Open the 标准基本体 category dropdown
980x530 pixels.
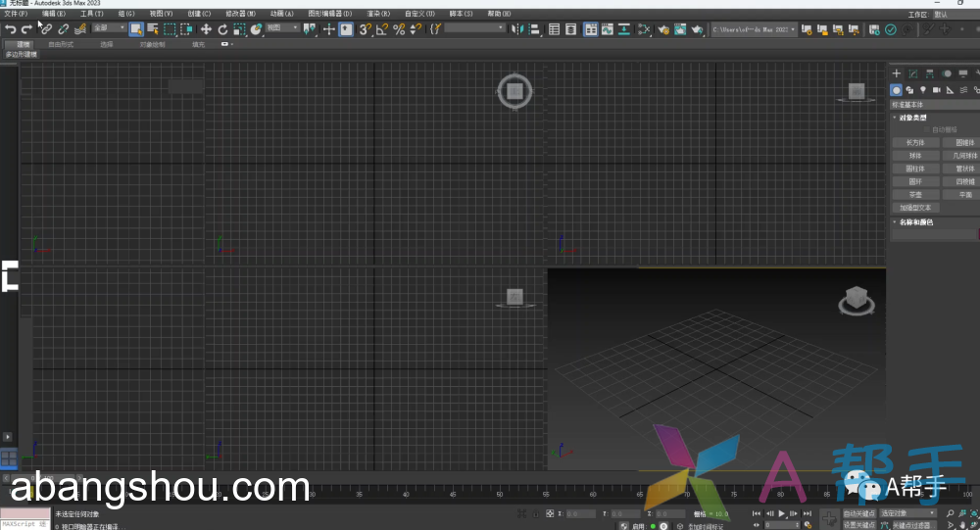point(933,104)
